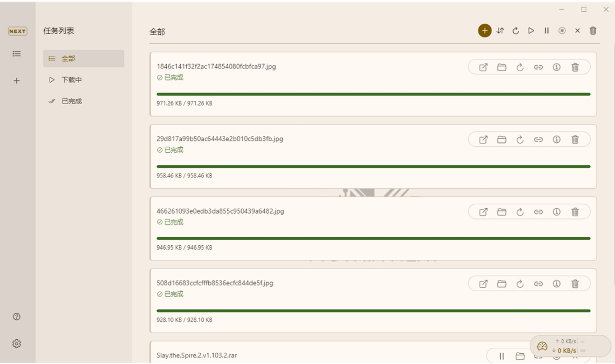Viewport: 615px width, 364px height.
Task: Click the 任务列表 heading in the side panel
Action: (58, 31)
